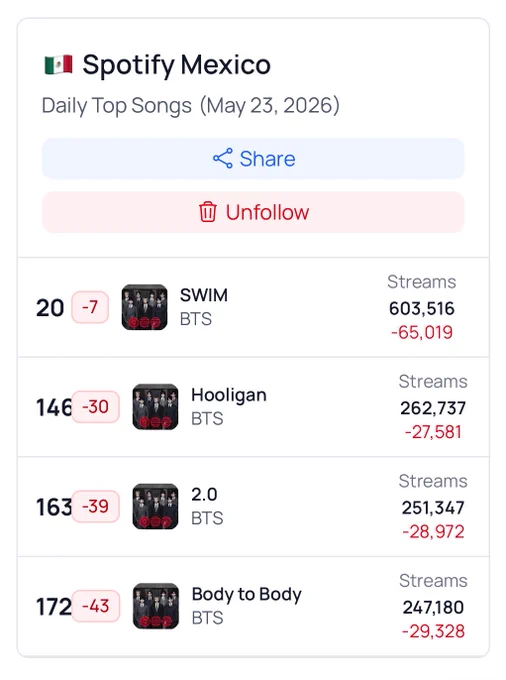Screen dimensions: 506x680
Task: Select the SWIM song title
Action: [x=204, y=295]
